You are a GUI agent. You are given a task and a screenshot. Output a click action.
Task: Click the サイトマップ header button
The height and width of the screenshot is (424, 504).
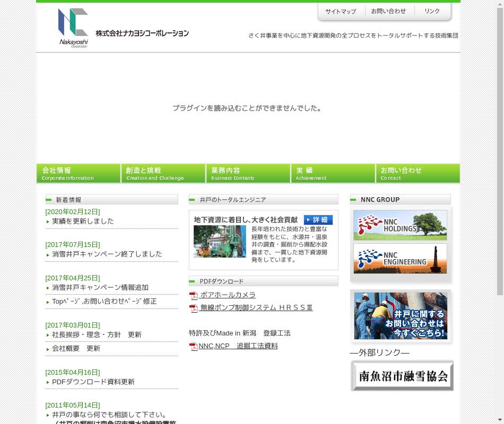click(341, 12)
